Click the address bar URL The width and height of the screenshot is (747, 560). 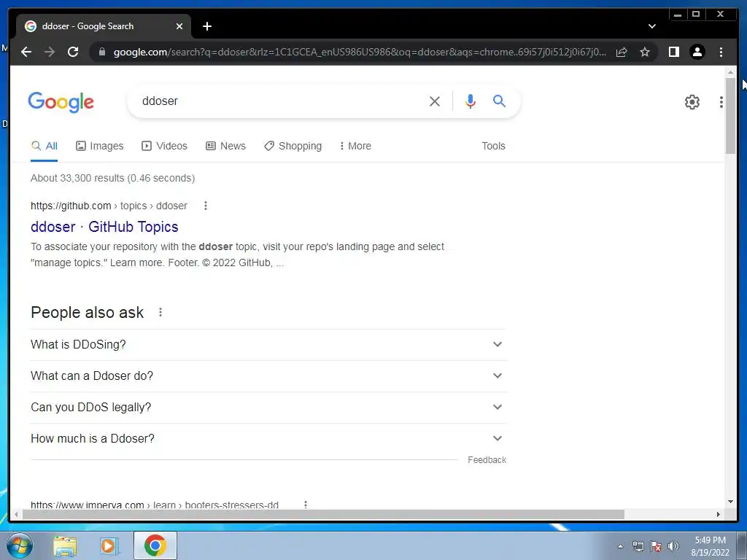pyautogui.click(x=360, y=52)
